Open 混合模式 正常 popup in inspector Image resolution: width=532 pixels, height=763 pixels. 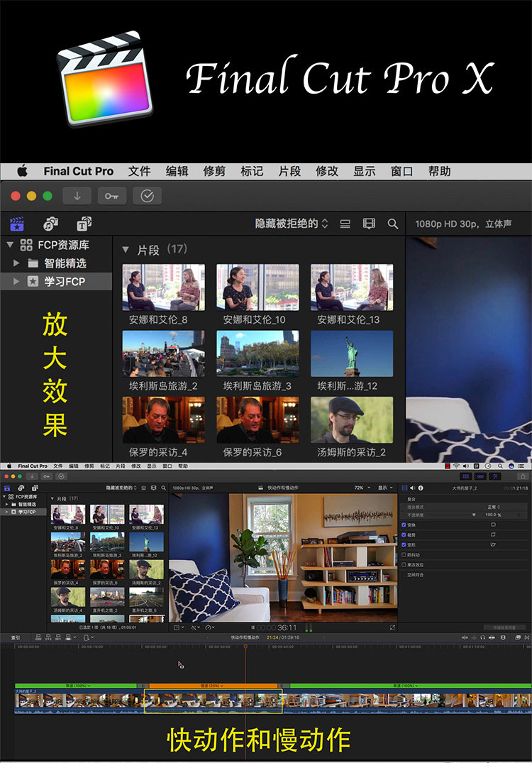coord(494,507)
